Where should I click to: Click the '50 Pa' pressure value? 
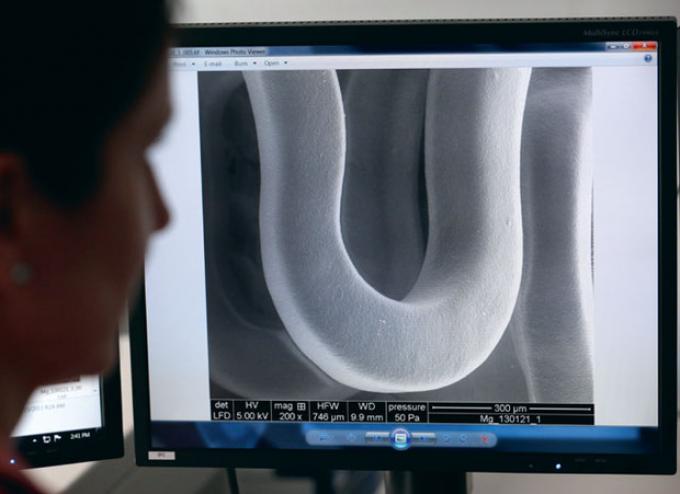407,418
